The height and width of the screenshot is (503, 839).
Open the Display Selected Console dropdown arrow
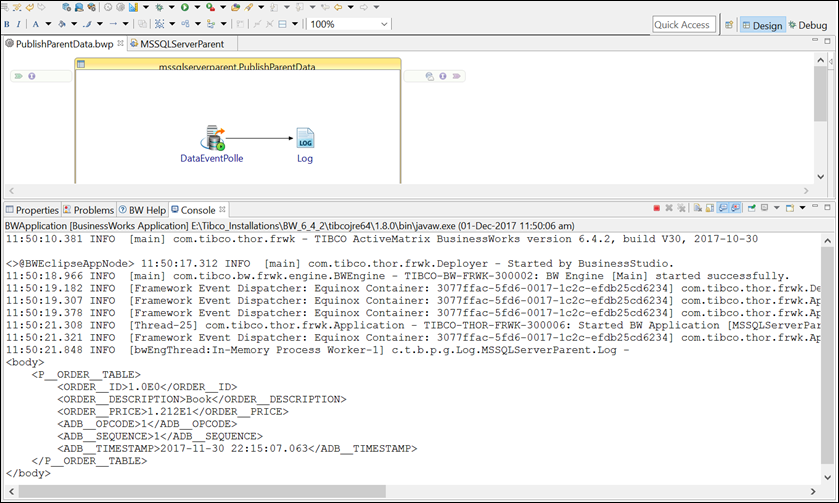[x=776, y=208]
